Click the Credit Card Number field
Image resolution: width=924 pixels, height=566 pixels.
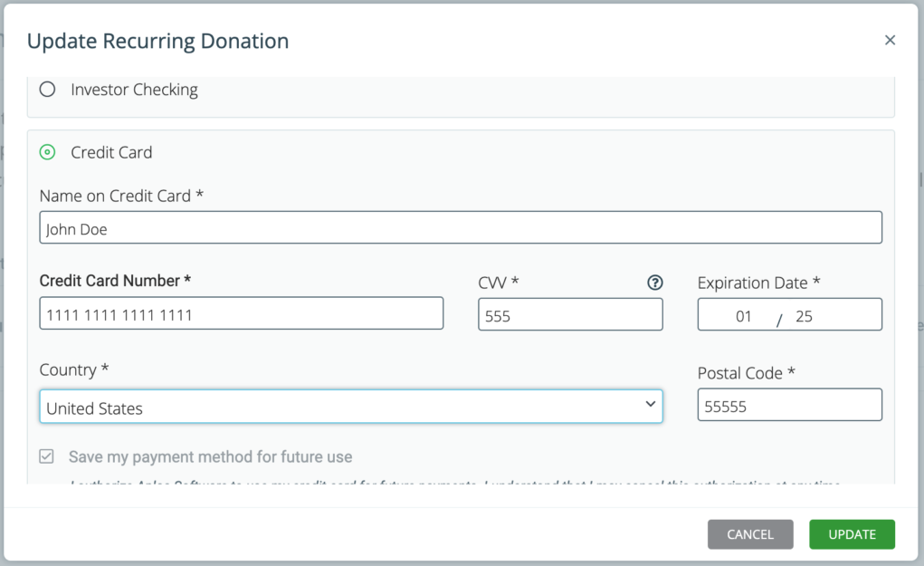point(241,312)
